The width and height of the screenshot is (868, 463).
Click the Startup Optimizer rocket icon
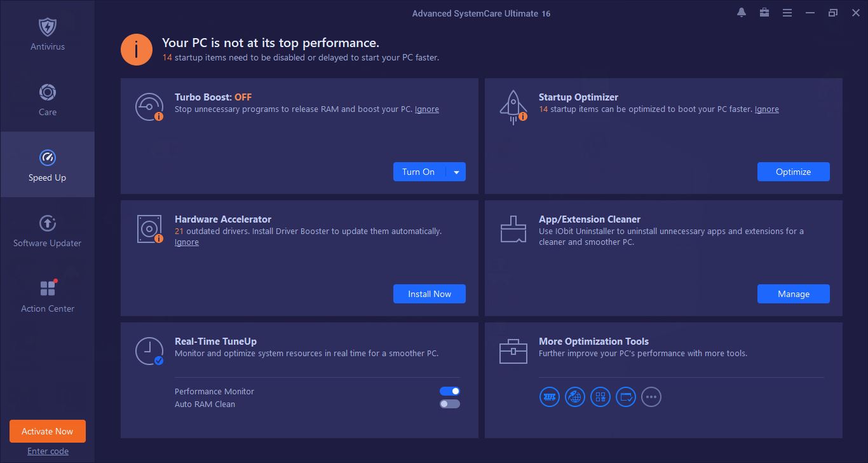tap(513, 107)
